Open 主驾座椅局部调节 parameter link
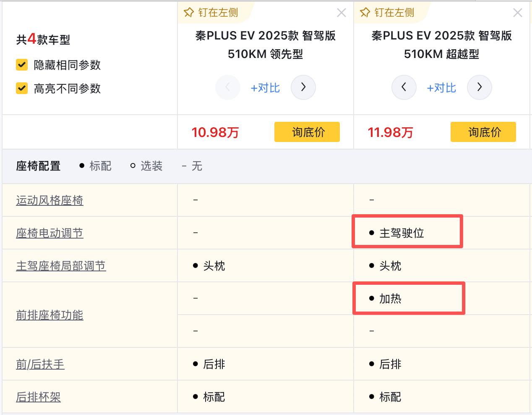The height and width of the screenshot is (415, 532). [x=61, y=266]
